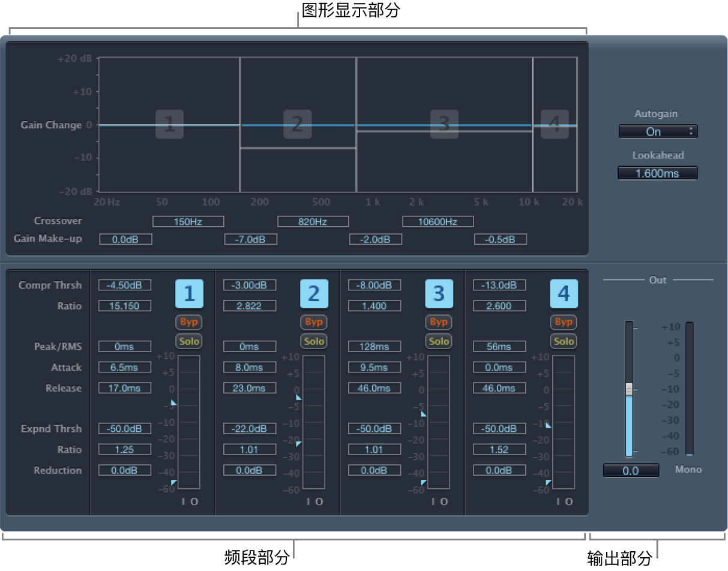Image resolution: width=728 pixels, height=571 pixels.
Task: Click the 17.0ms release field
Action: tap(125, 388)
